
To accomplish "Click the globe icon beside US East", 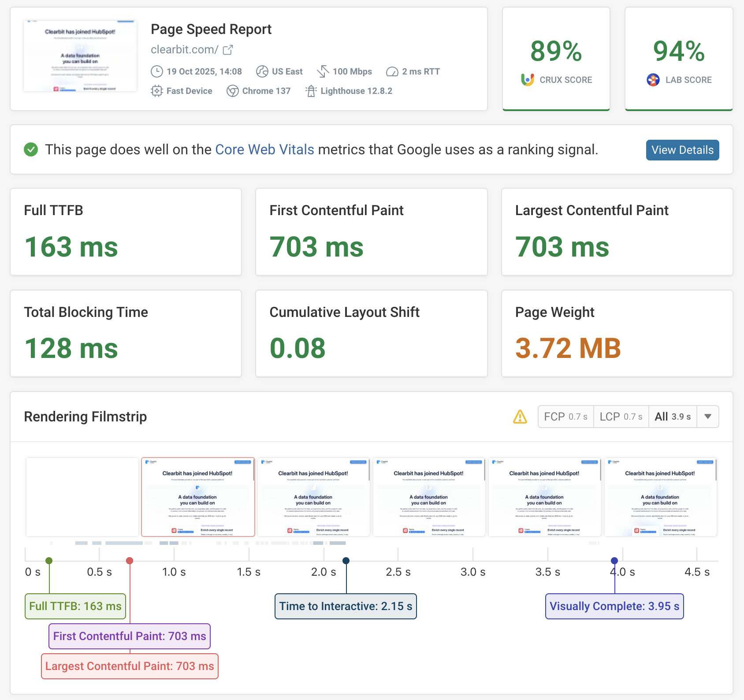I will [x=262, y=71].
